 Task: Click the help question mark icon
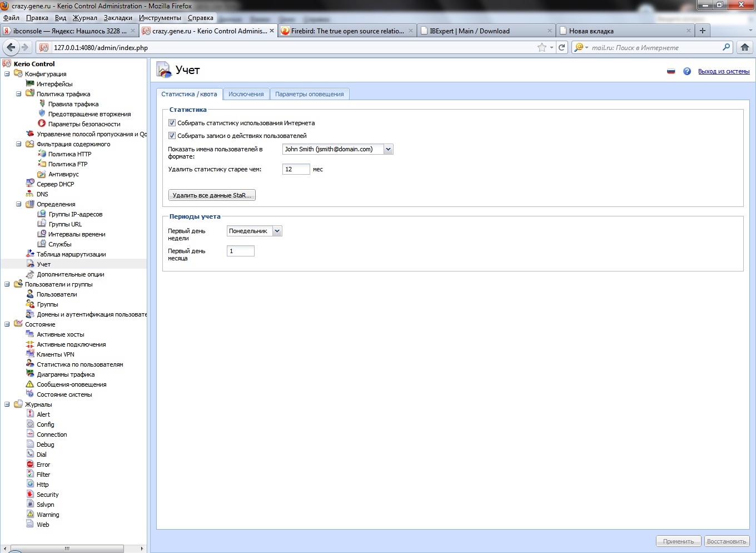(687, 71)
